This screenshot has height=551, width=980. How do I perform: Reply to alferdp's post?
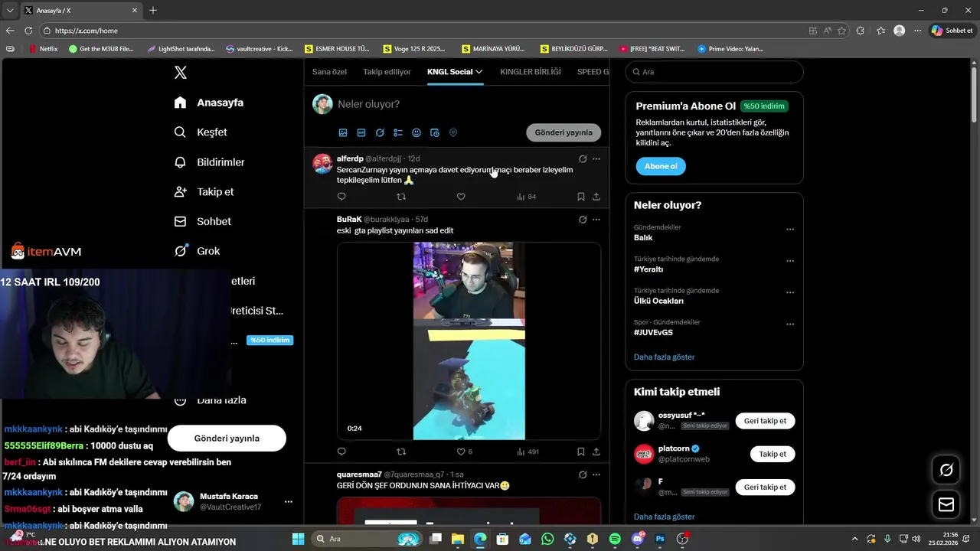(341, 197)
